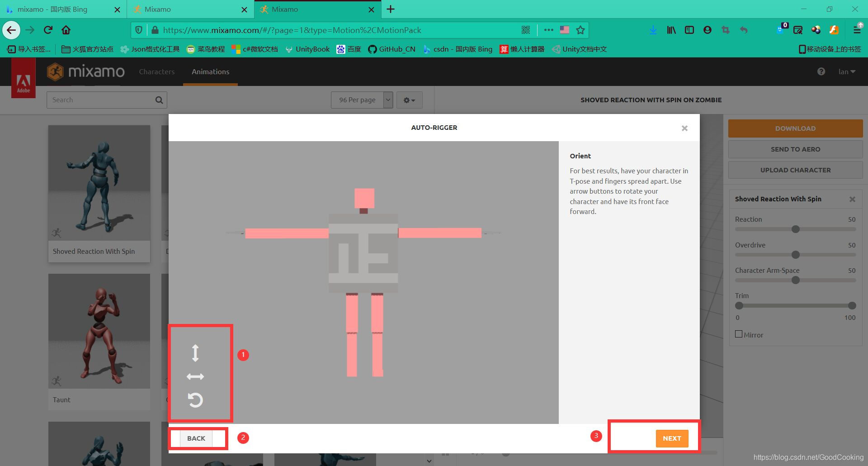Open Json格式化工具 bookmark
This screenshot has width=868, height=466.
pos(150,49)
